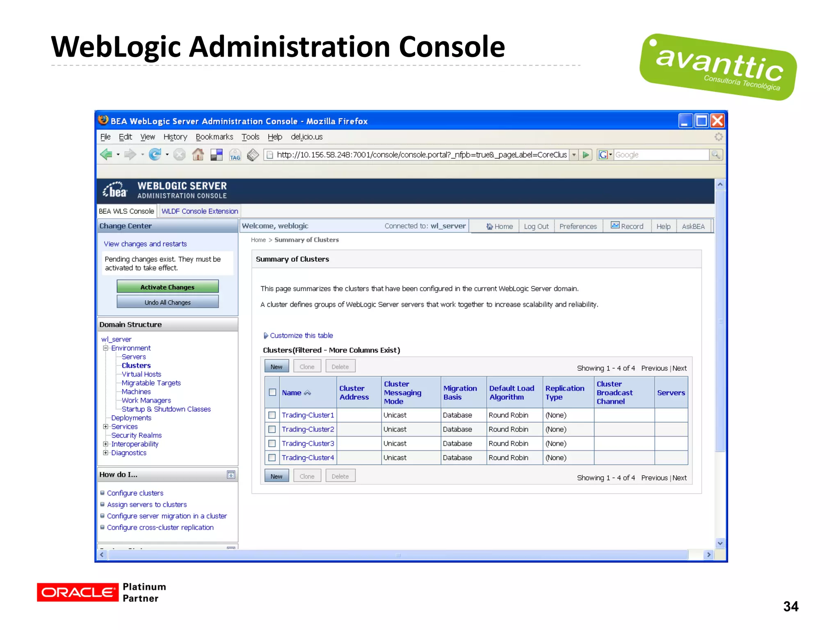840x630 pixels.
Task: Click the Name column sort arrow icon
Action: [307, 393]
